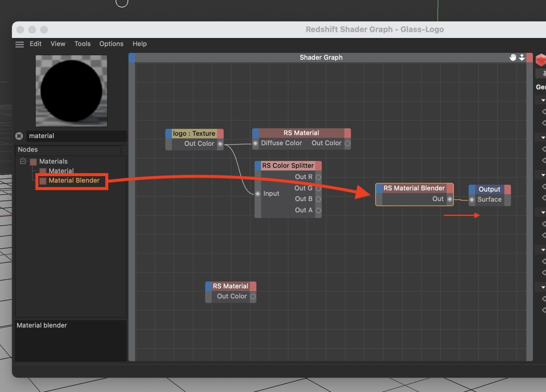This screenshot has width=546, height=392.
Task: Collapse the Materials tree branch
Action: [22, 161]
